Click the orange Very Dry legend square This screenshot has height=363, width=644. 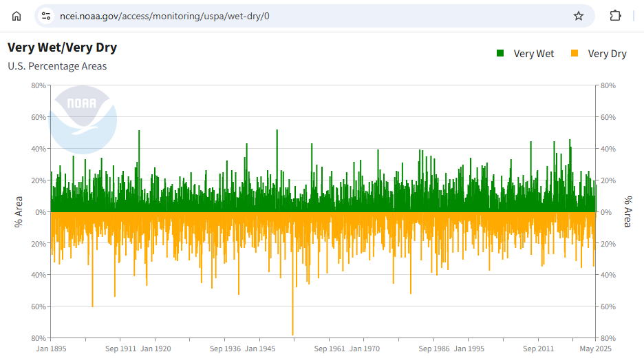pyautogui.click(x=575, y=54)
